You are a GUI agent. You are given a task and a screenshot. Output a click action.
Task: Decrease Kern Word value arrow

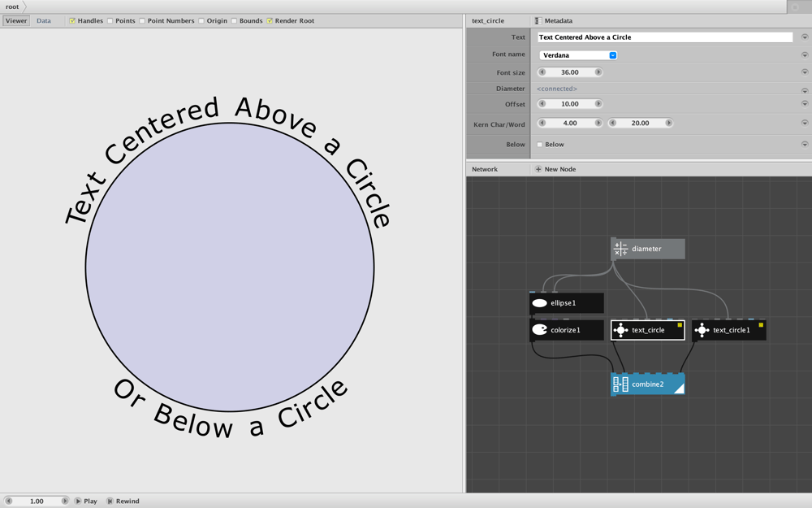(x=612, y=123)
